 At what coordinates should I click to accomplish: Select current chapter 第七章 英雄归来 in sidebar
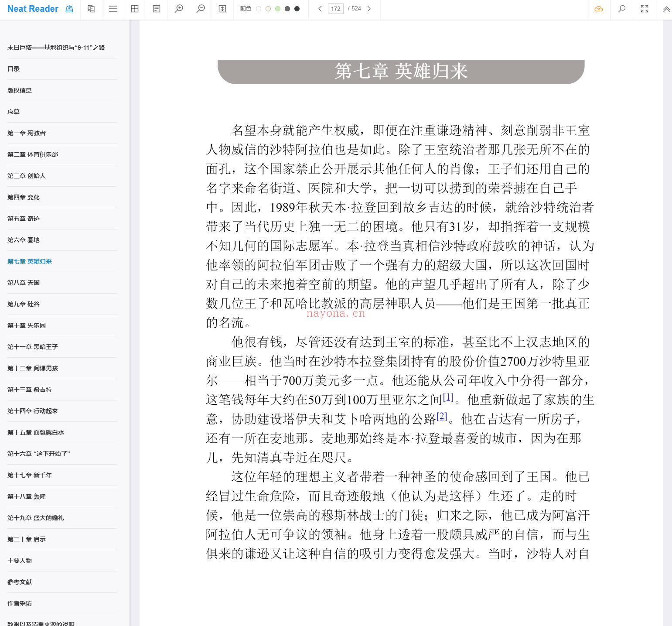click(30, 261)
